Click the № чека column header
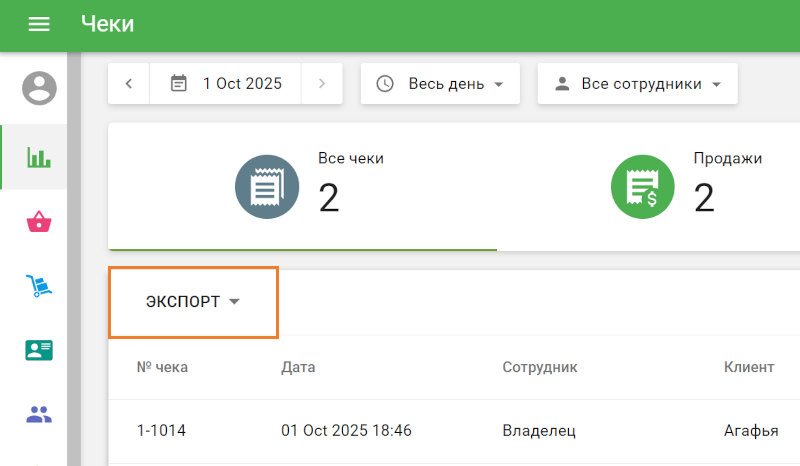Viewport: 800px width, 466px height. pyautogui.click(x=162, y=367)
